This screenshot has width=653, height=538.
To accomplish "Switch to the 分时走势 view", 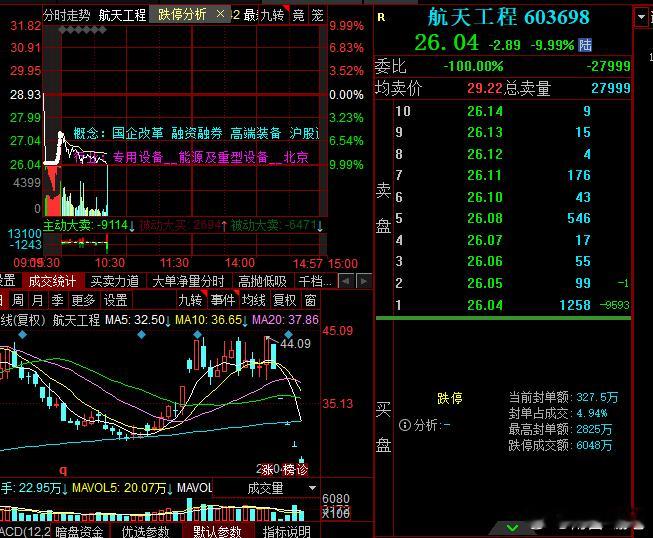I will (x=67, y=15).
